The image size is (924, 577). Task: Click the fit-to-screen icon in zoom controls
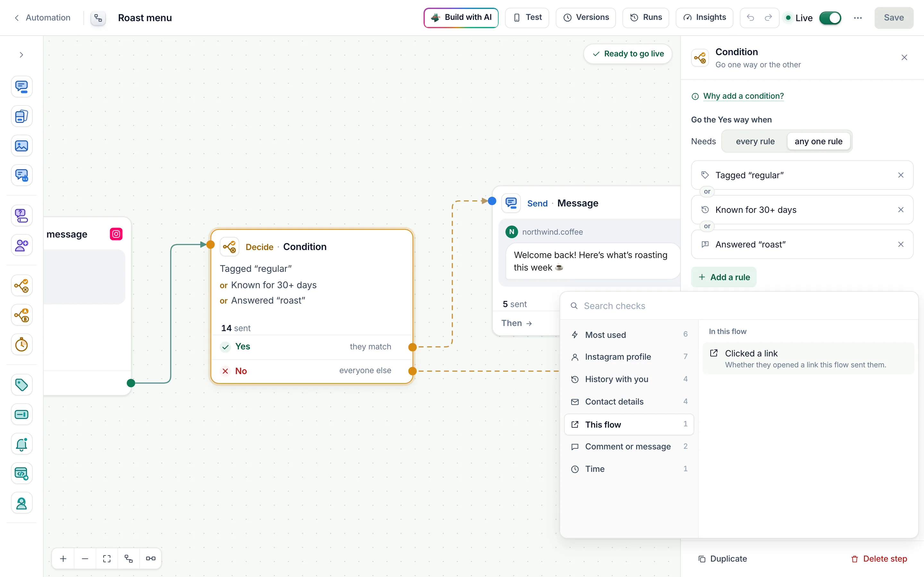107,559
